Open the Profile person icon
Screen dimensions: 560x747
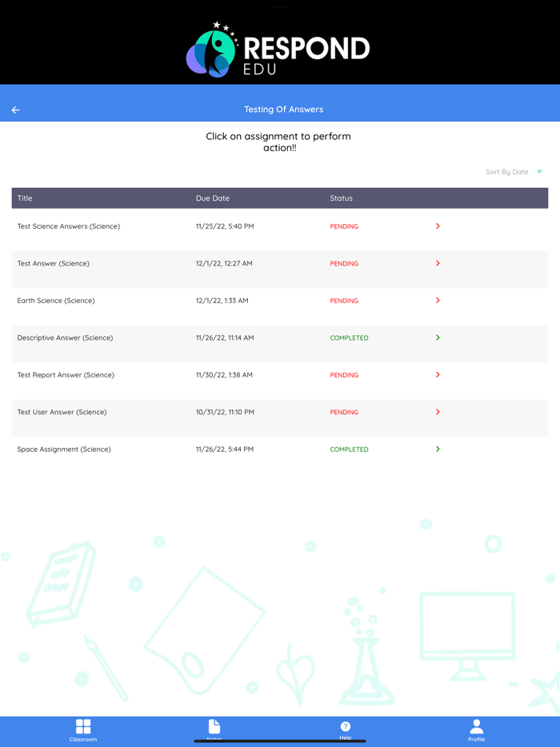point(476,726)
